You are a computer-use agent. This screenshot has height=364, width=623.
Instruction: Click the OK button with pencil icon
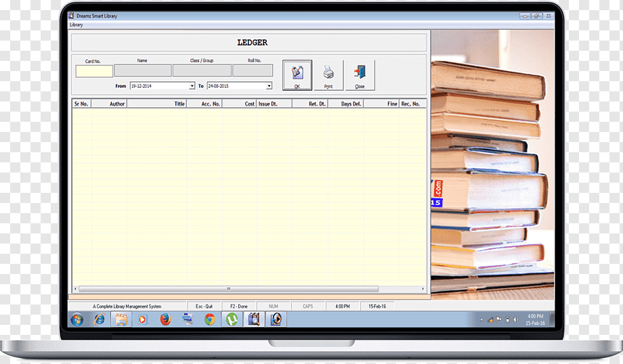pyautogui.click(x=297, y=75)
